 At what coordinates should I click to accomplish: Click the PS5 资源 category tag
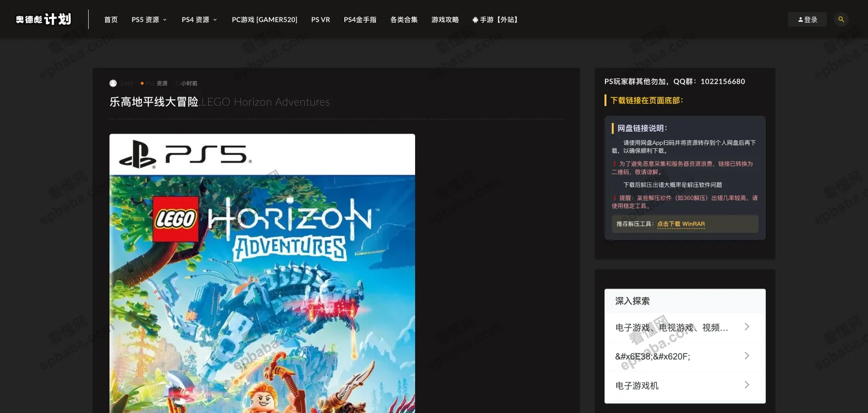(156, 83)
